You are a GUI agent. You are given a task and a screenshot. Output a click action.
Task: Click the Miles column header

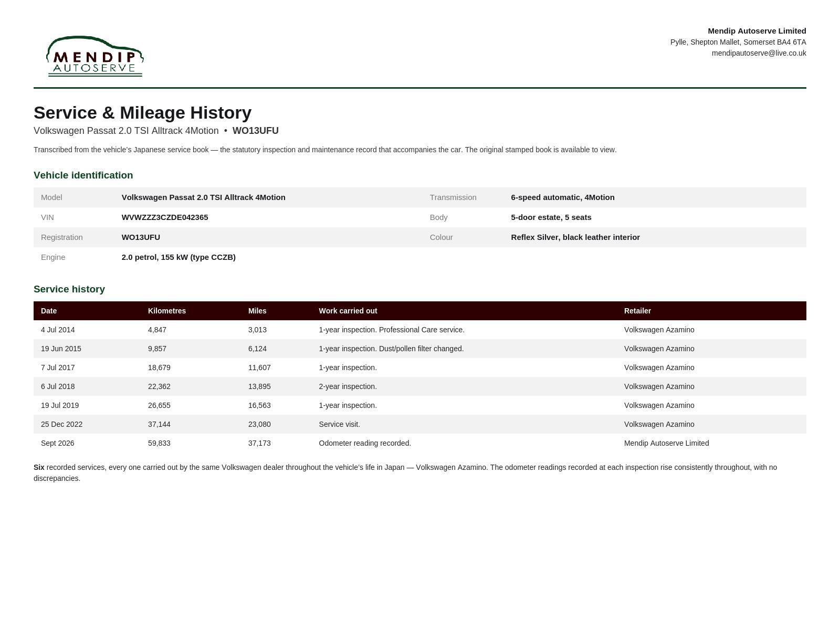coord(257,311)
